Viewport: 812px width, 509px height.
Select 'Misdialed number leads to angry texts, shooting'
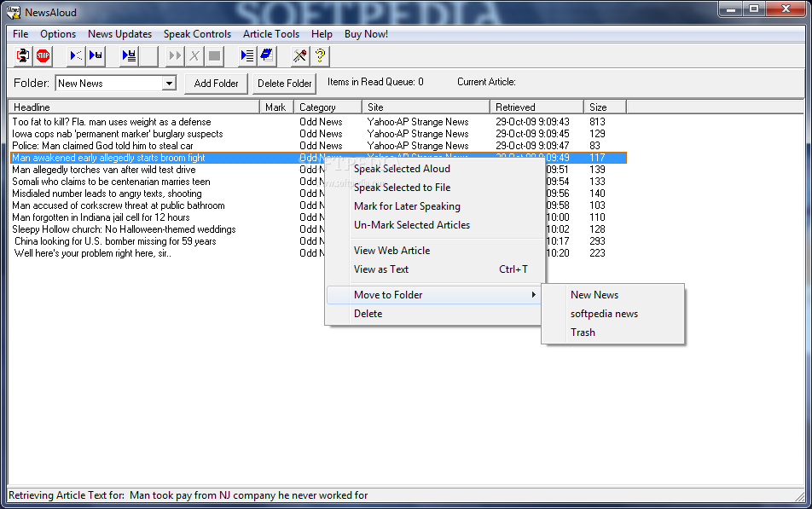pyautogui.click(x=107, y=194)
